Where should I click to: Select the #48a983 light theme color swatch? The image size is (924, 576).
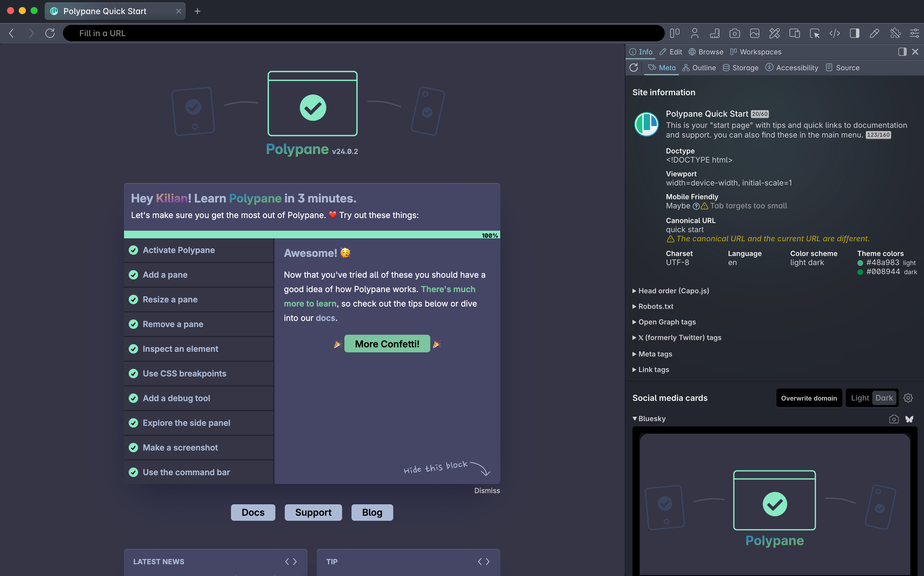tap(861, 263)
